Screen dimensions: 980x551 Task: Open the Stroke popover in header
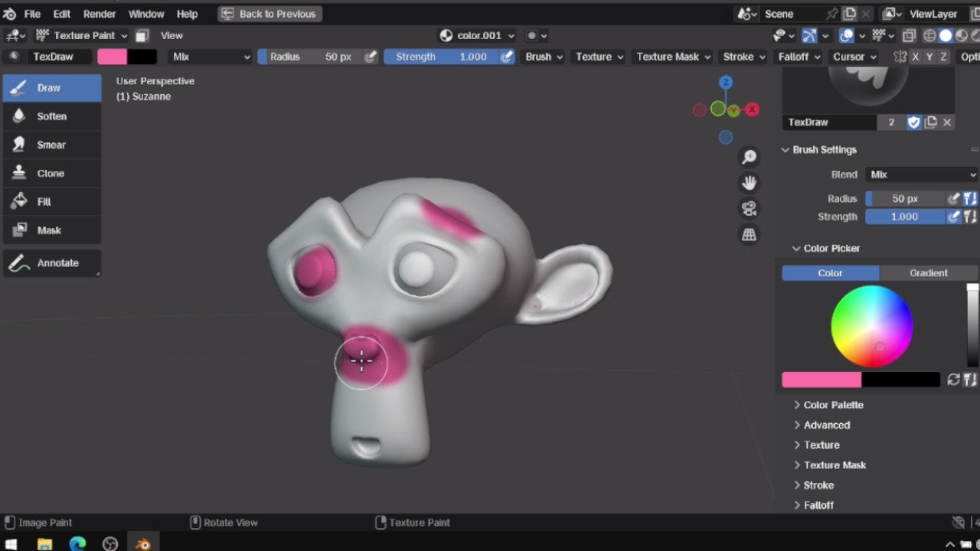743,57
